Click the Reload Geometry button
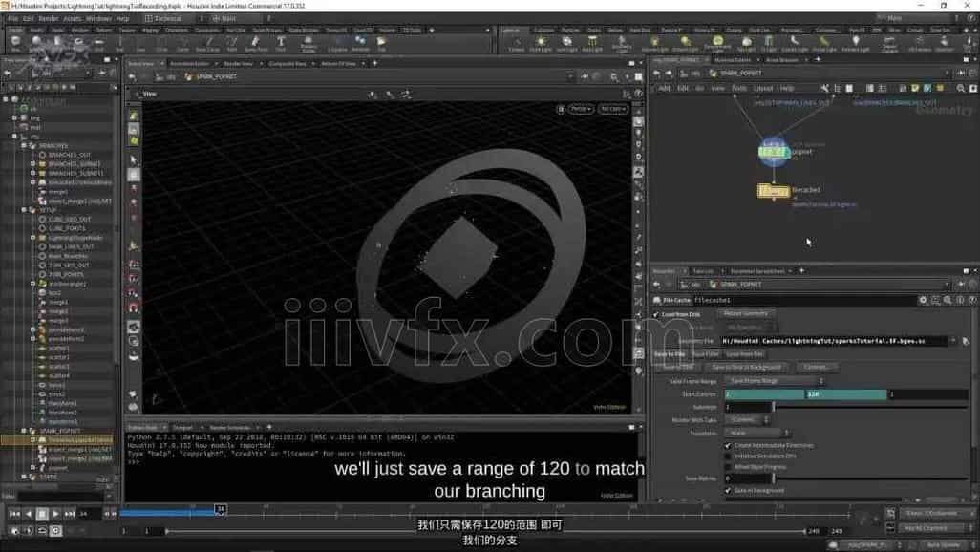Screen dimensions: 980x552 (746, 314)
